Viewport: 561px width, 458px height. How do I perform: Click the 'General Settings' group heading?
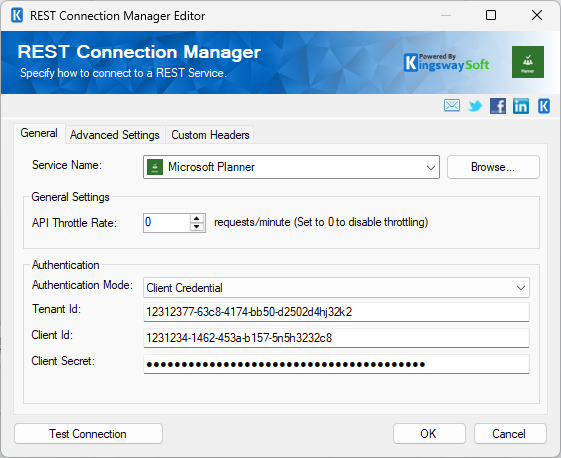click(x=70, y=197)
